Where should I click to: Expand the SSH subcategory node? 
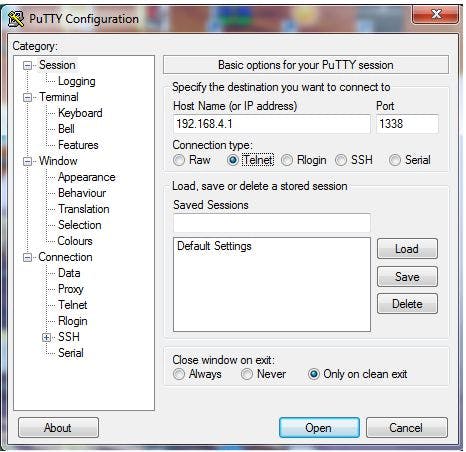46,337
